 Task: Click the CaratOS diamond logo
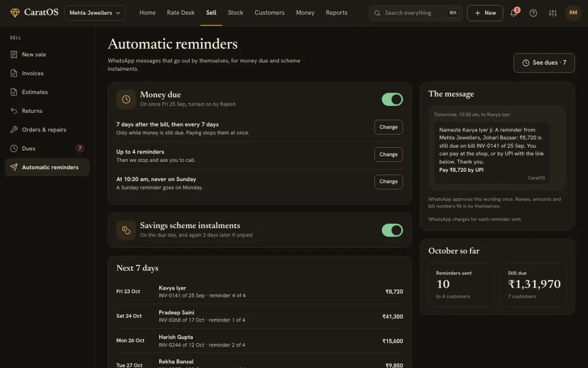tap(15, 13)
